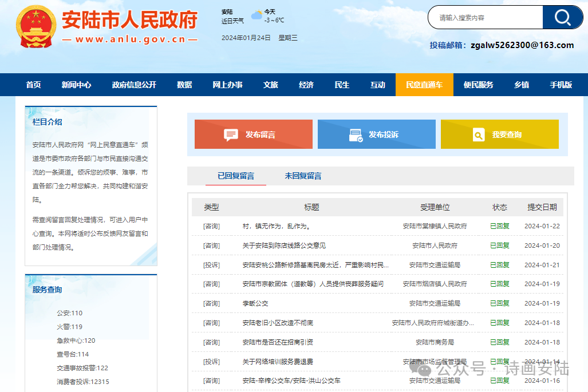
Task: Click the 类型 column header
Action: click(211, 207)
